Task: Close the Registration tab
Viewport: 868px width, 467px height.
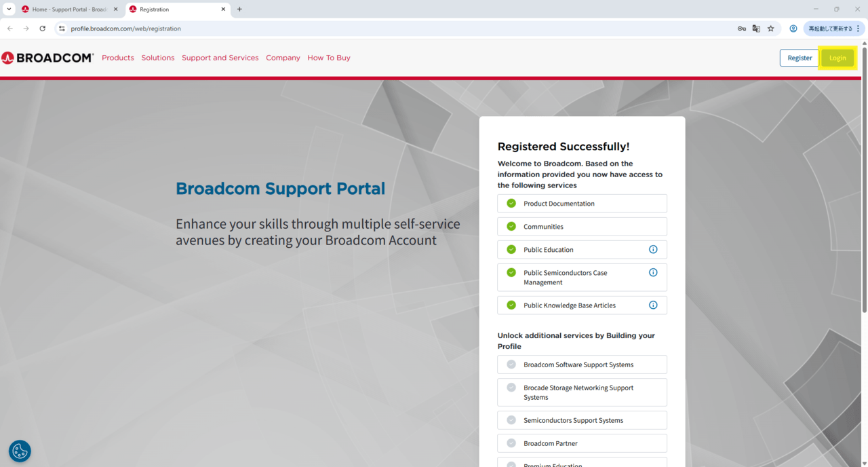Action: 223,10
